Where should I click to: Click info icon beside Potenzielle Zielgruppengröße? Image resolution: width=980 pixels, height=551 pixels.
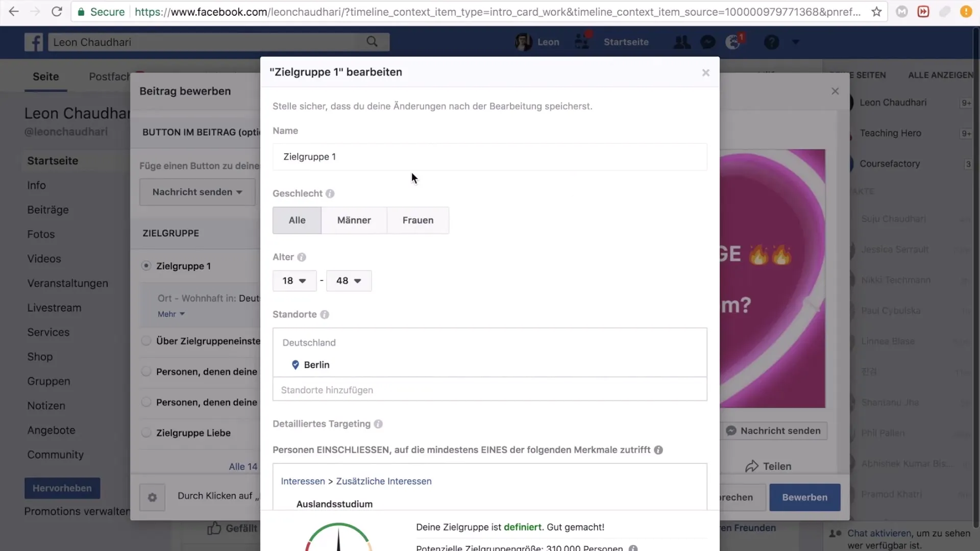(x=633, y=548)
